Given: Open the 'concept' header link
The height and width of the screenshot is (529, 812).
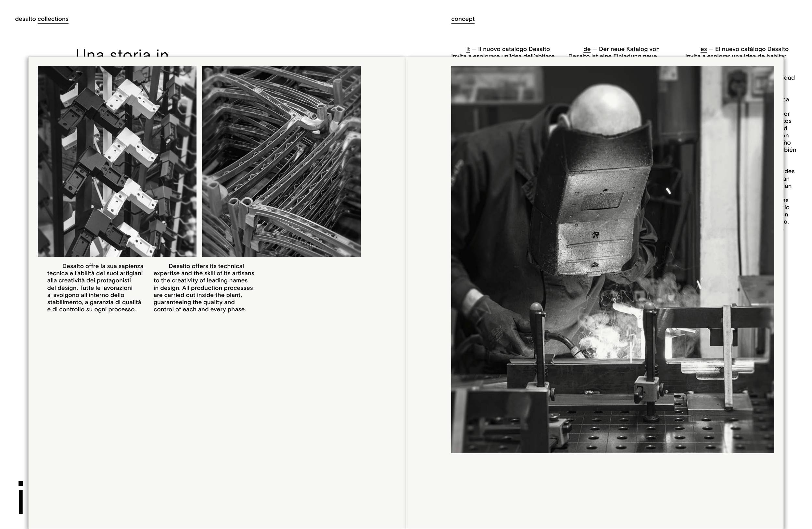Looking at the screenshot, I should pos(463,19).
